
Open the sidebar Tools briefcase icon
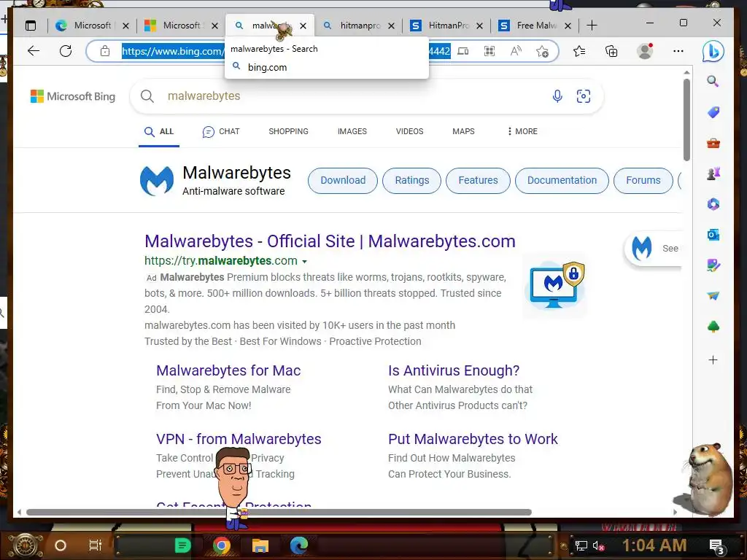tap(713, 143)
